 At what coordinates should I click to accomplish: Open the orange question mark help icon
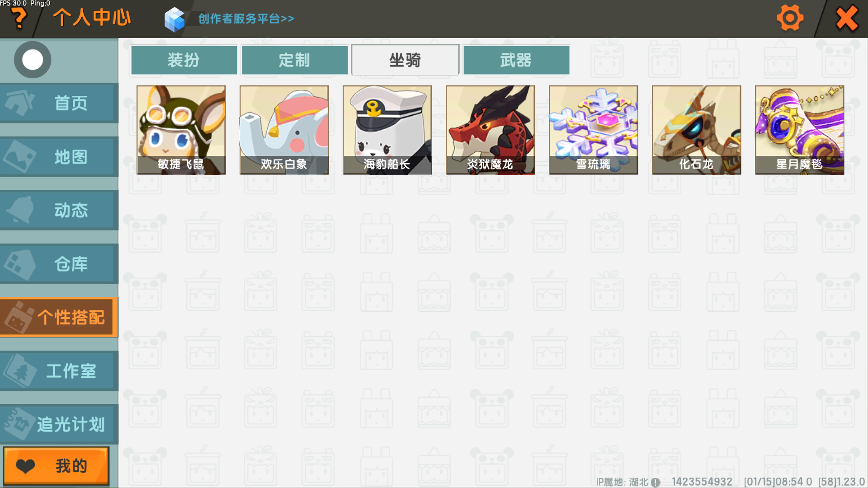pyautogui.click(x=19, y=19)
